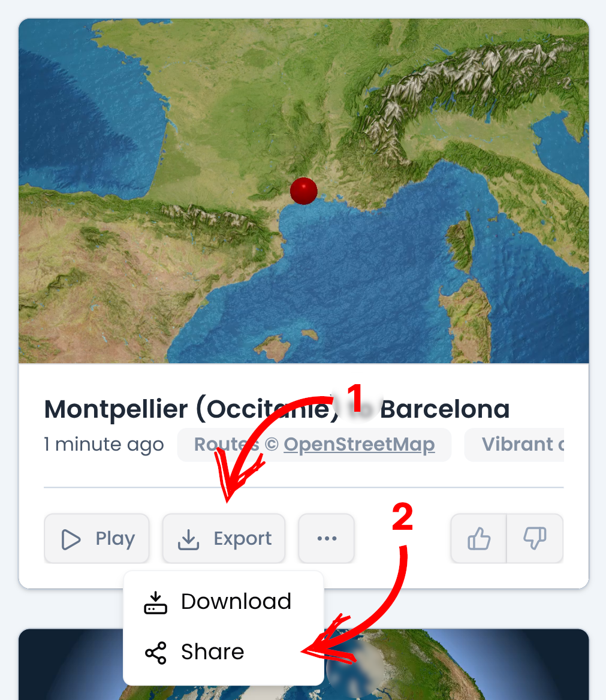Open the OpenStreetMap link
The width and height of the screenshot is (606, 700).
359,444
